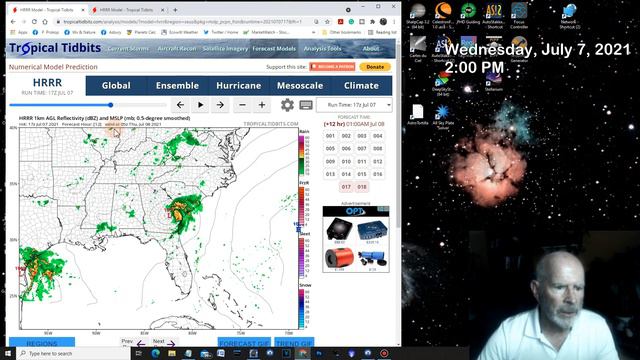Select the Global model tab
Screen dimensions: 640x360
tap(116, 85)
